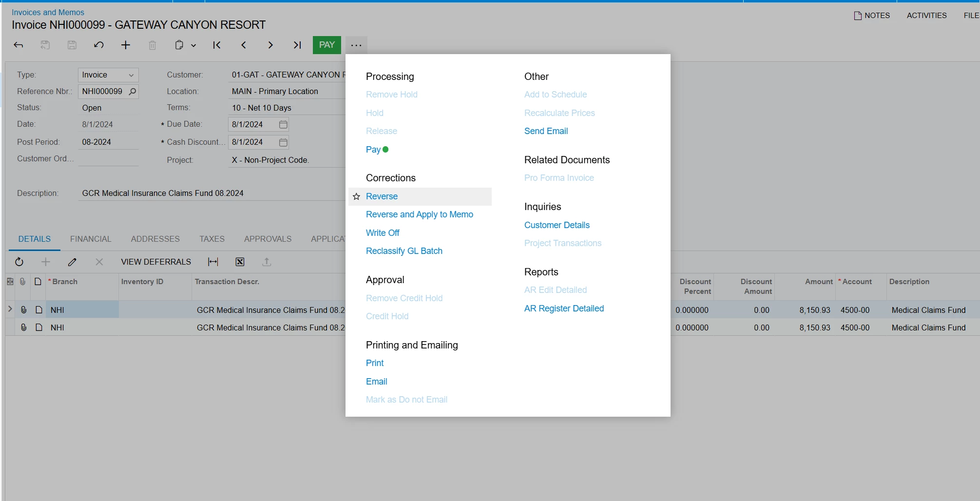Click the delete row X icon
Screen dimensions: 980x501
pos(99,262)
